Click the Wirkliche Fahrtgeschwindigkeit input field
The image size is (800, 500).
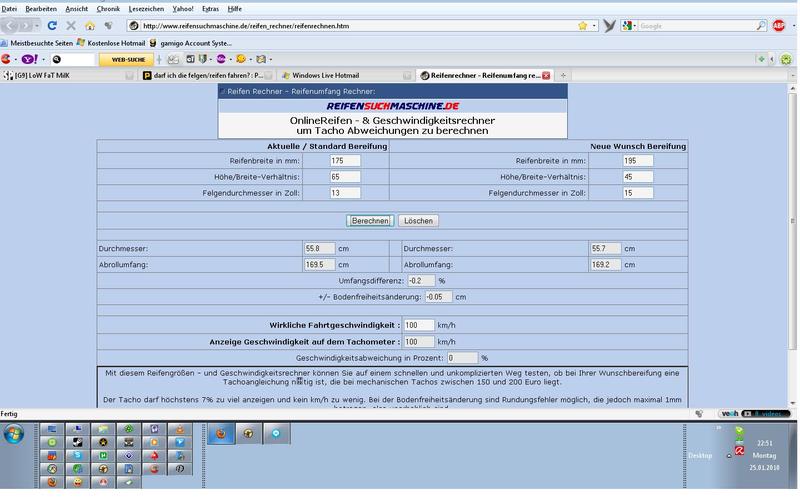(419, 326)
